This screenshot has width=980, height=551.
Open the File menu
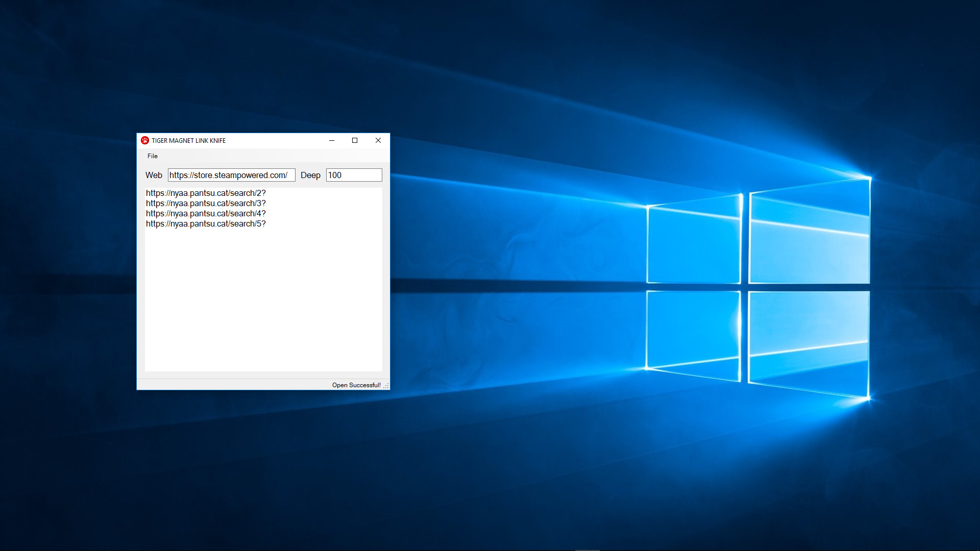tap(152, 156)
